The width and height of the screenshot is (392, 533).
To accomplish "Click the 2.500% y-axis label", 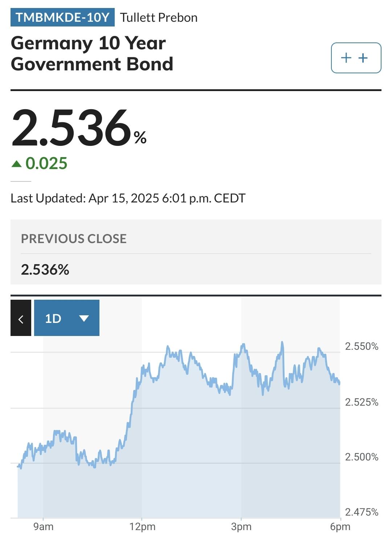I will (361, 457).
